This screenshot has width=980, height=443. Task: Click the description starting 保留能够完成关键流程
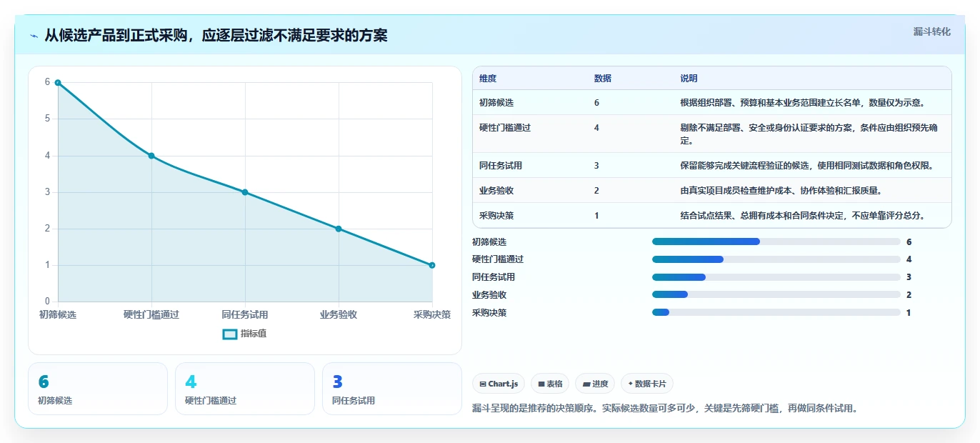click(807, 166)
